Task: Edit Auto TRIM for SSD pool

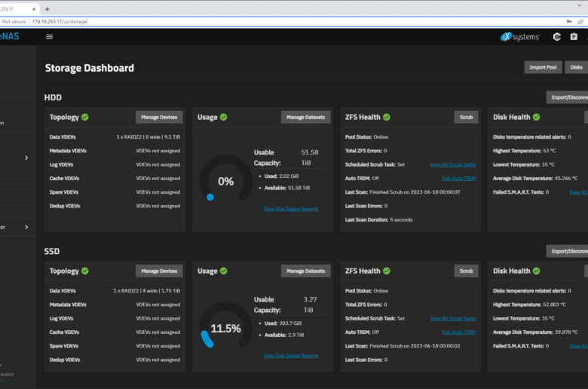Action: coord(458,332)
